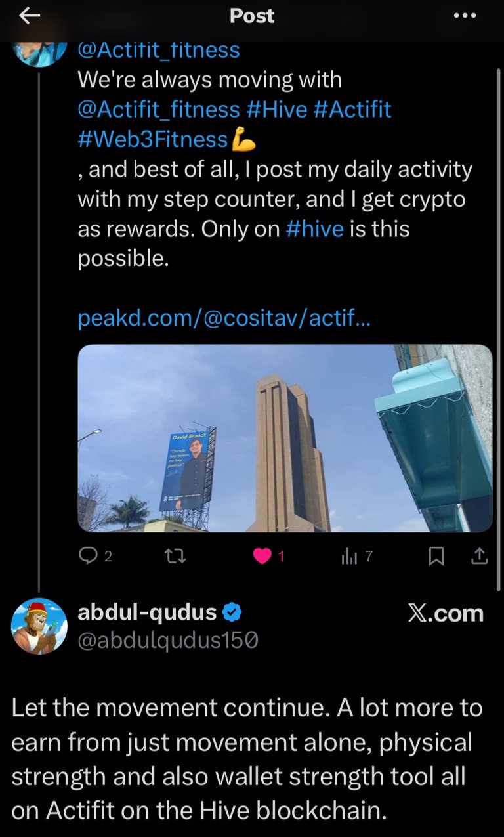
Task: Tap the X.com label
Action: tap(446, 613)
